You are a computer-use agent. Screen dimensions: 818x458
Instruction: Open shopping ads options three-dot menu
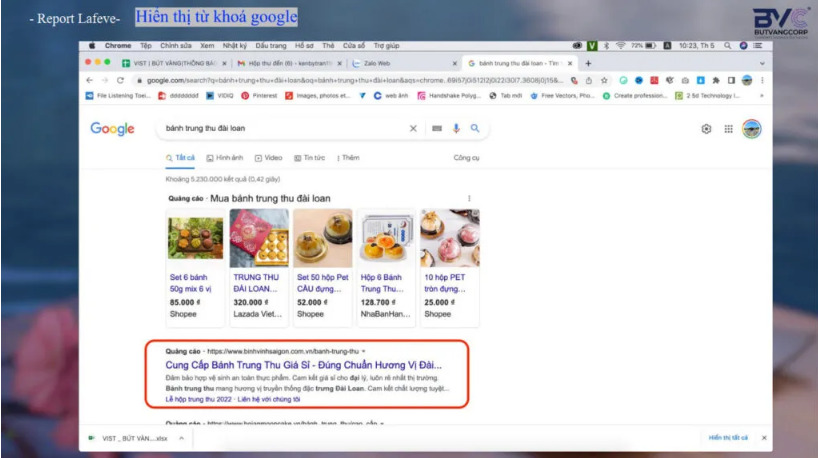pyautogui.click(x=469, y=198)
